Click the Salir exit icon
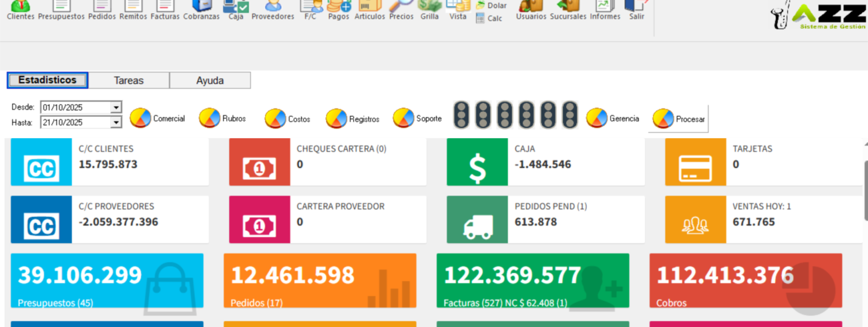The height and width of the screenshot is (327, 868). point(636,9)
